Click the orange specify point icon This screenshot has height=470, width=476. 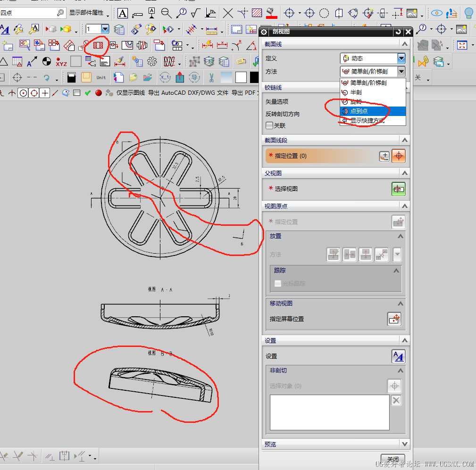pyautogui.click(x=399, y=156)
